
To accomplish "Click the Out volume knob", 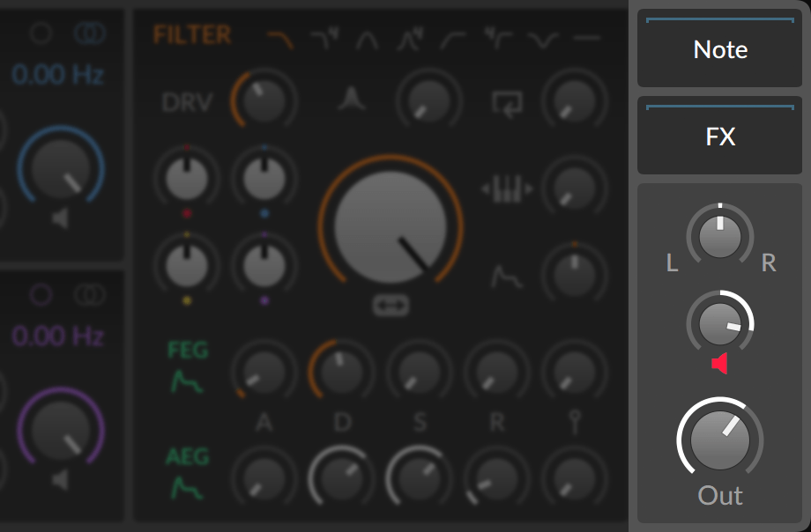I will 720,440.
